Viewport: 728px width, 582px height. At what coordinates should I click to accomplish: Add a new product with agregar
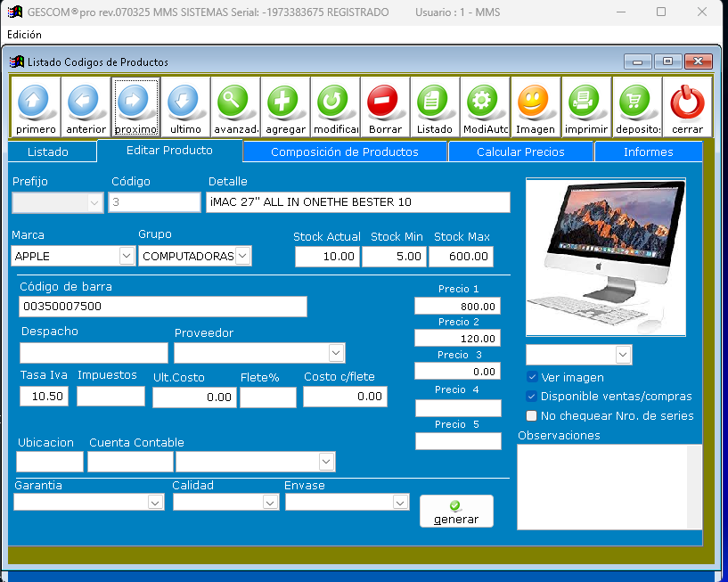pyautogui.click(x=285, y=107)
